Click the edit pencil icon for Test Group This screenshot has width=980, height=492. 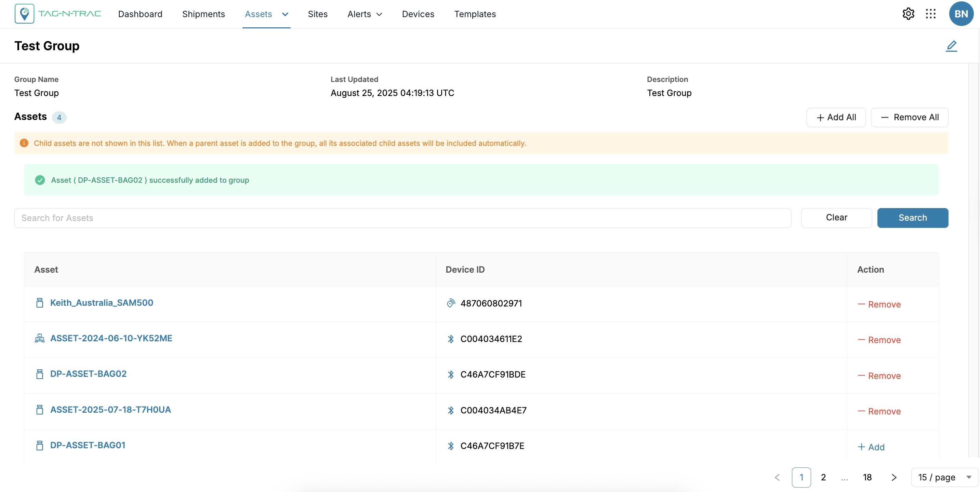tap(951, 46)
